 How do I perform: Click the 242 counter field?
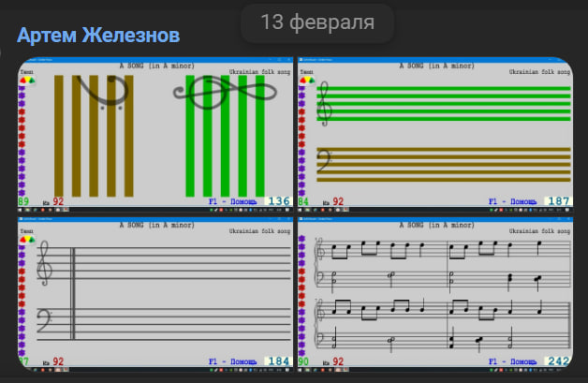(557, 361)
